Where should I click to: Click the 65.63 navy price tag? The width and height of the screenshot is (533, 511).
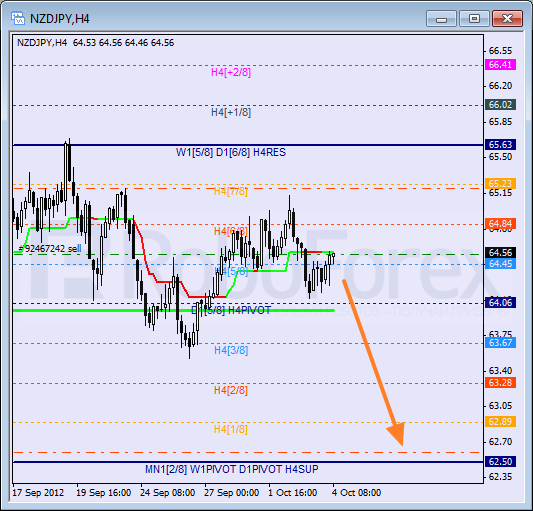point(500,144)
